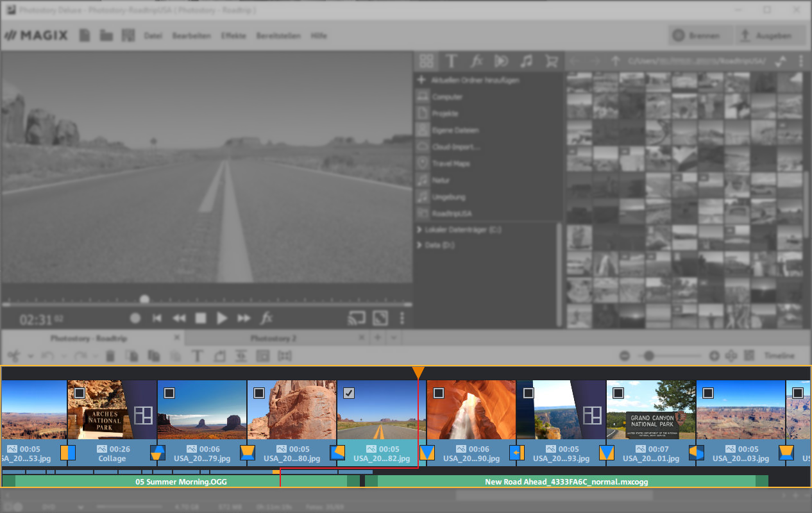Uncheck the selected USA_20...82.jpg clip checkbox
This screenshot has width=812, height=513.
pyautogui.click(x=349, y=392)
